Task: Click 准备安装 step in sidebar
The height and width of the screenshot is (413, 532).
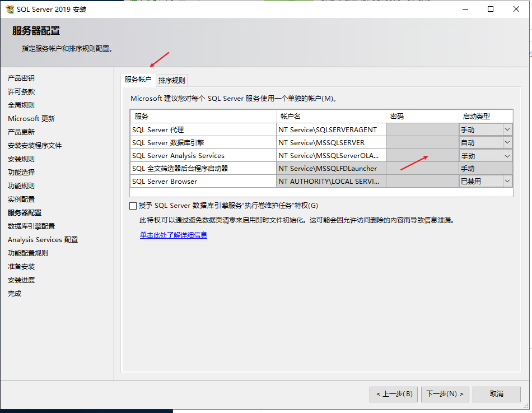Action: click(x=21, y=267)
